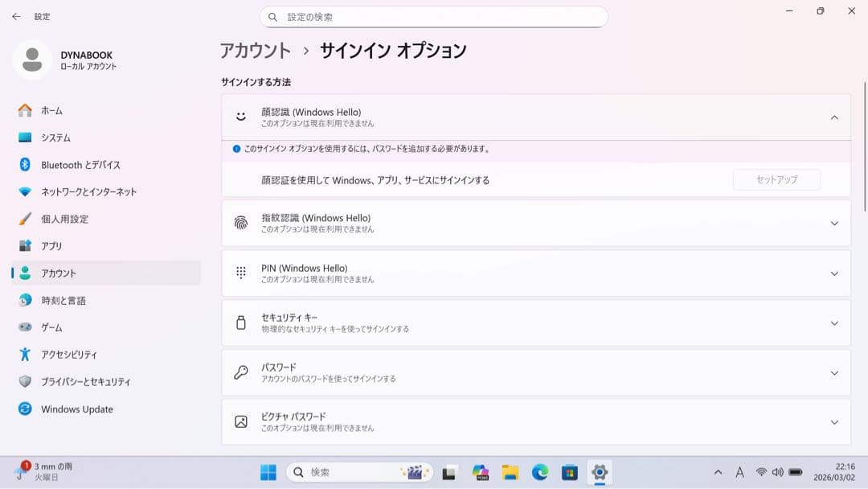Click the ゲーム controller icon

25,327
